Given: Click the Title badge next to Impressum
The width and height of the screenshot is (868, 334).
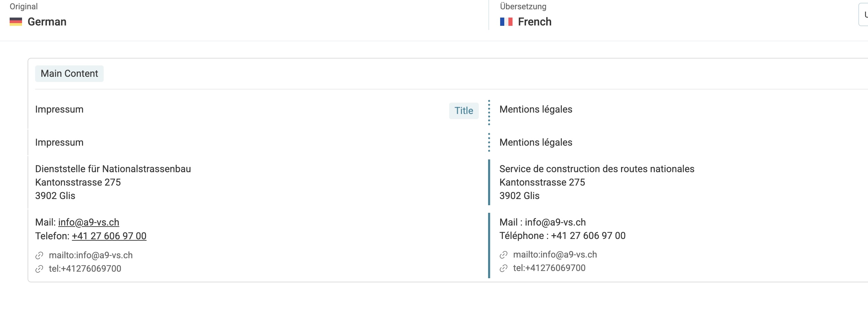Looking at the screenshot, I should 464,111.
